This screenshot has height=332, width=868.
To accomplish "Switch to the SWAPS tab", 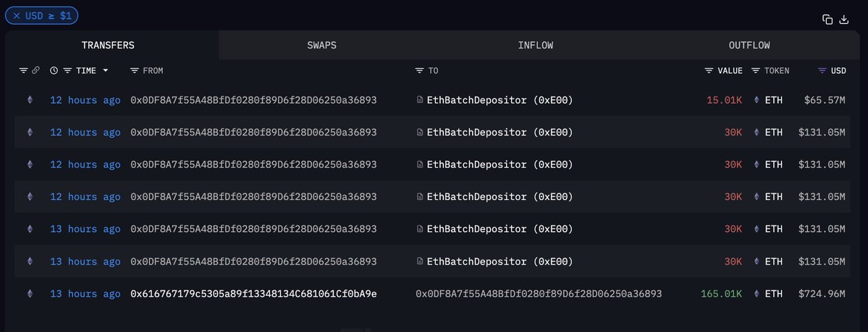I will pyautogui.click(x=321, y=46).
